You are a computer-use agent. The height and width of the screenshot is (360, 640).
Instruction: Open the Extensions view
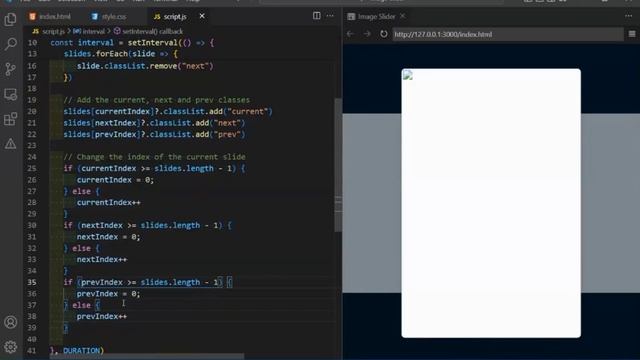[x=10, y=119]
